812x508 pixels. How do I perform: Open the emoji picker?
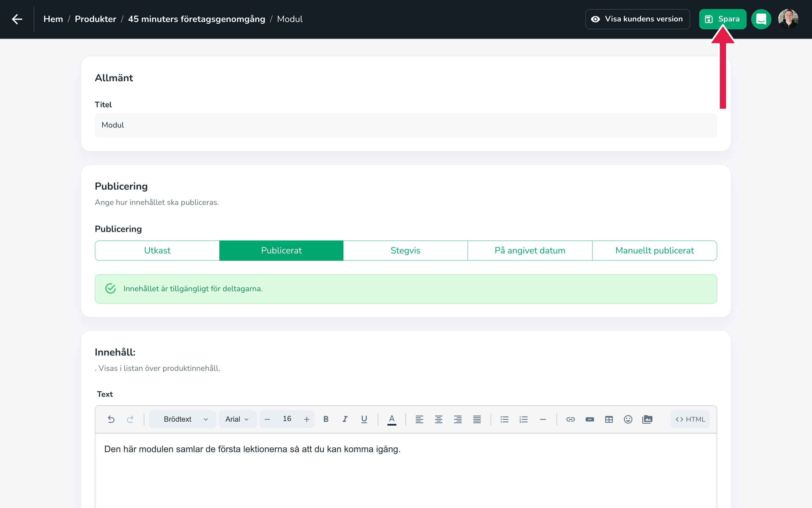pyautogui.click(x=628, y=419)
